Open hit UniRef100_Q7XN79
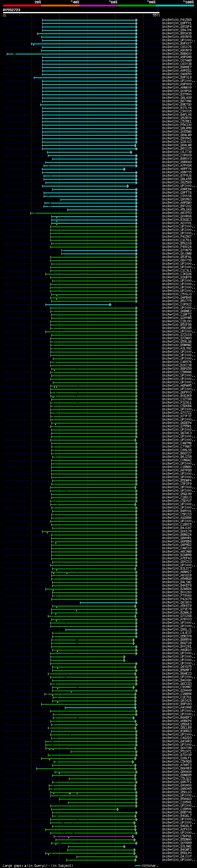 point(177,250)
